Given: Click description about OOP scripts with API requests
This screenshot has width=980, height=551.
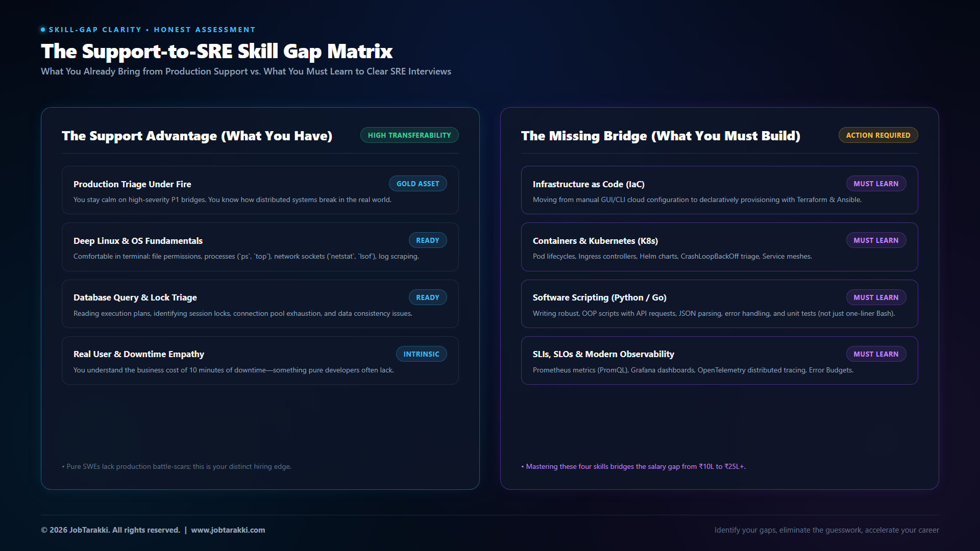Looking at the screenshot, I should coord(714,313).
